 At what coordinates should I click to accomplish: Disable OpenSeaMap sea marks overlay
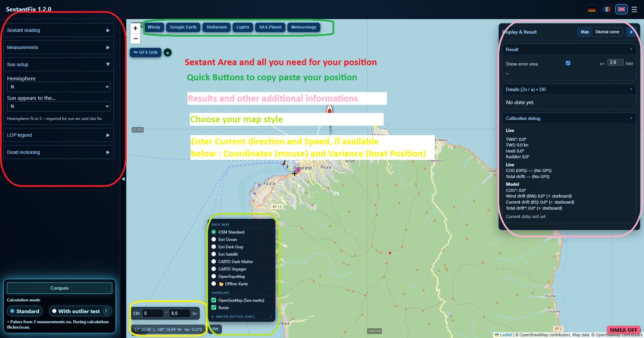click(213, 300)
